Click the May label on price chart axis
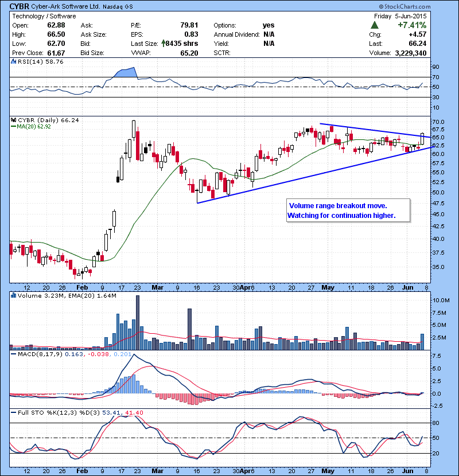Image resolution: width=459 pixels, height=476 pixels. tap(328, 287)
